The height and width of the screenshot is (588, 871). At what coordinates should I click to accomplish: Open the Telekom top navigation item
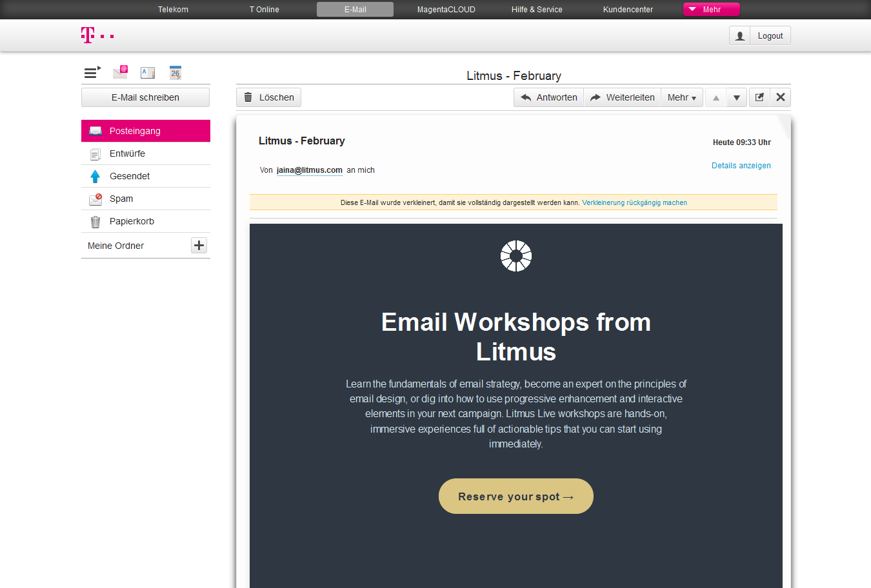[x=173, y=10]
